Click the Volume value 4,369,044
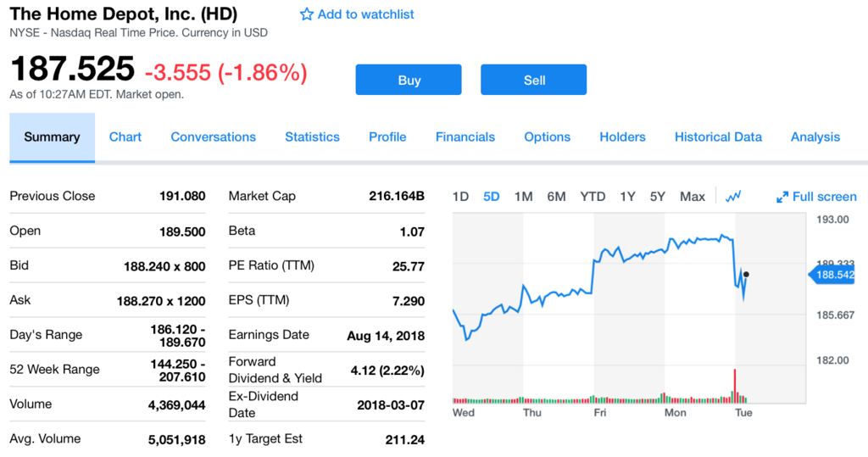868x457 pixels. pos(176,405)
